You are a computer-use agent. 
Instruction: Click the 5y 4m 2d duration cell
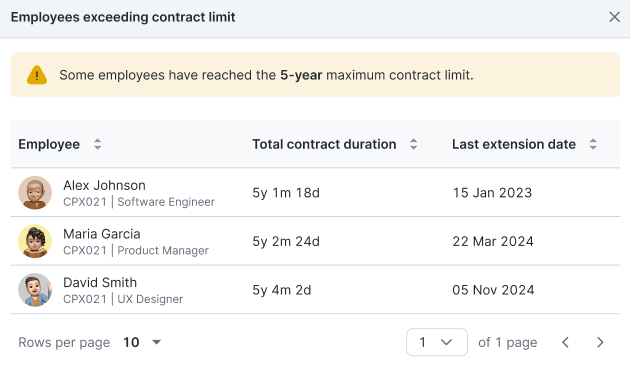click(282, 290)
